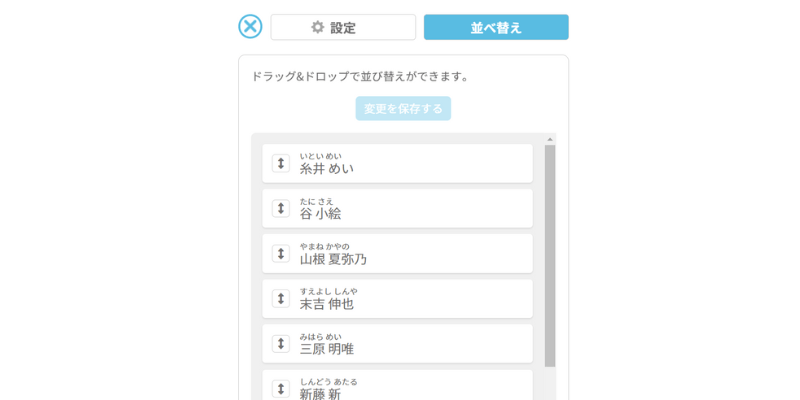Image resolution: width=800 pixels, height=400 pixels.
Task: Click the ドラッグ&ドロップ instruction text
Action: point(360,76)
